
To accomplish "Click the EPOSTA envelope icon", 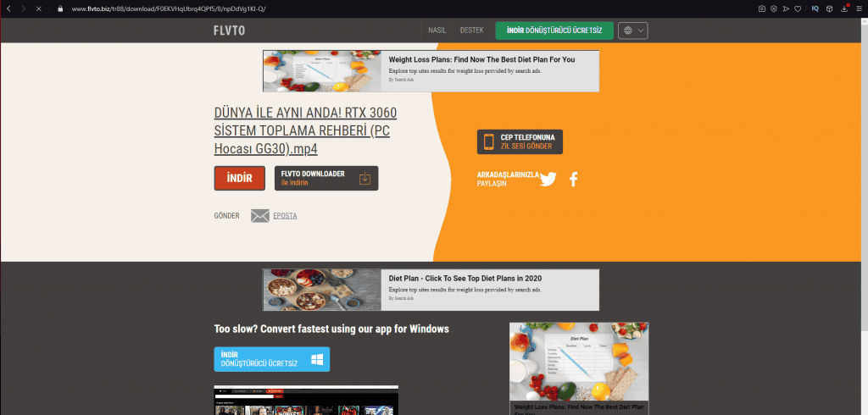I will point(259,216).
